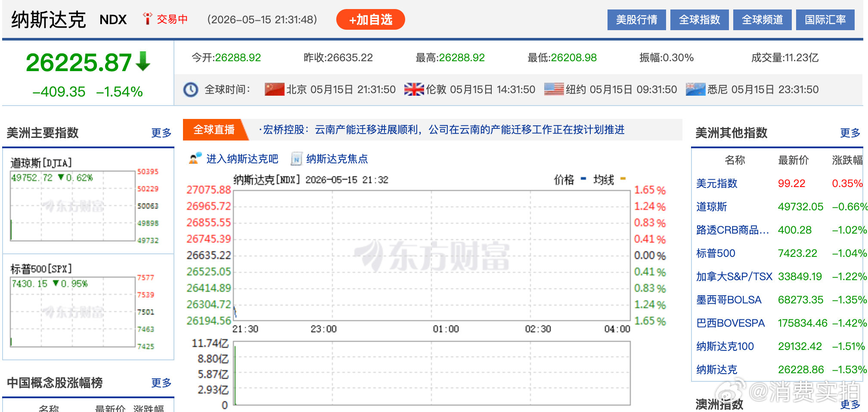The width and height of the screenshot is (868, 412).
Task: Open the 全球指数 page
Action: click(x=699, y=20)
